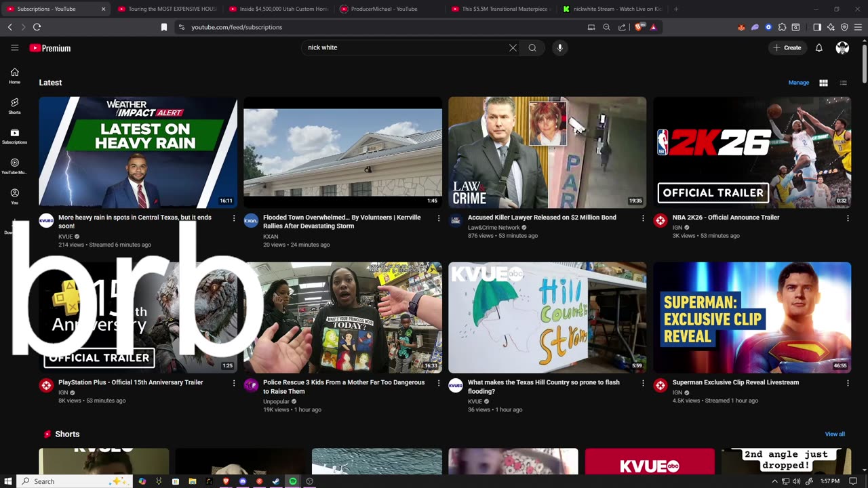
Task: Open the browser main menu
Action: point(858,27)
